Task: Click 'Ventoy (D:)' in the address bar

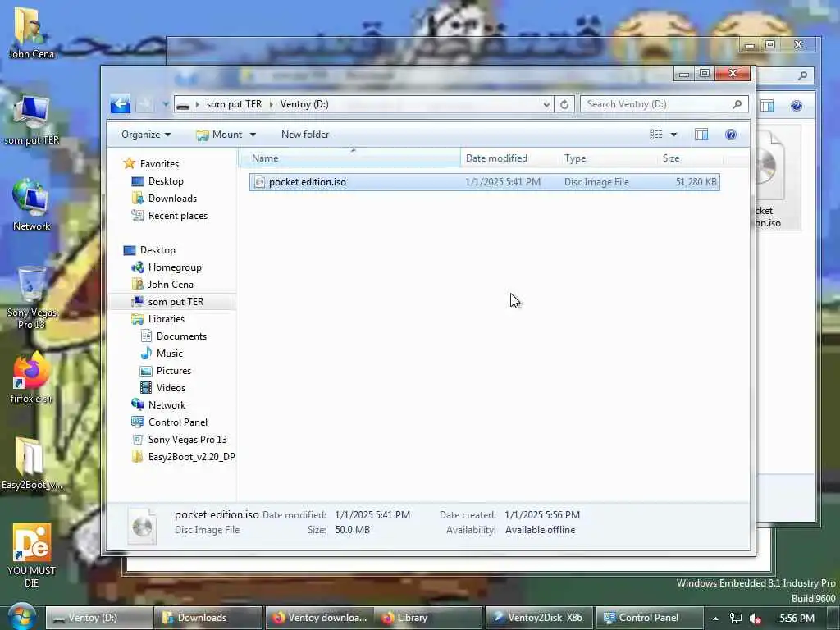Action: [304, 104]
